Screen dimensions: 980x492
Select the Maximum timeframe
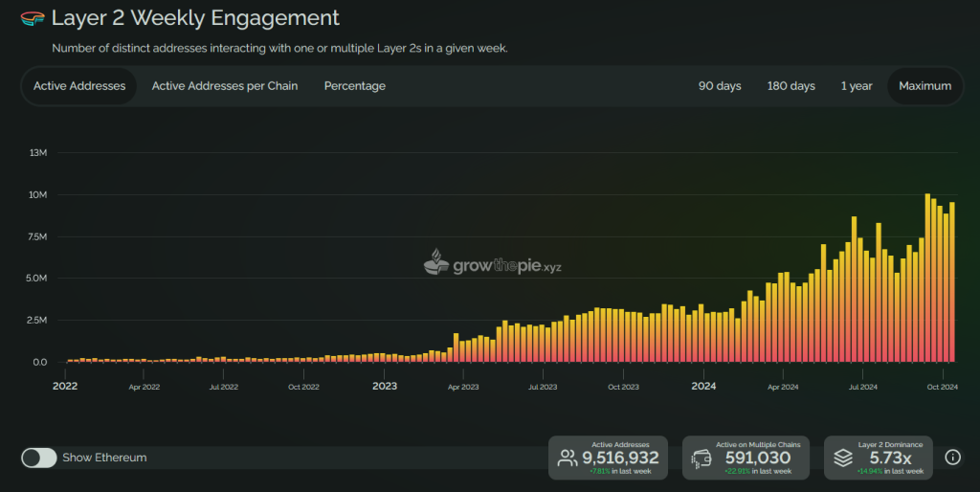click(925, 86)
